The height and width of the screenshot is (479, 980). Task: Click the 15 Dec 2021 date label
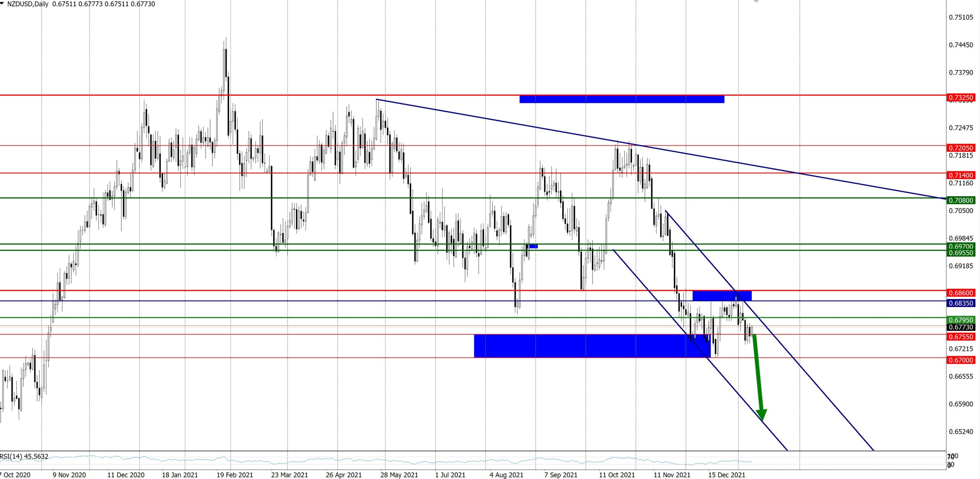pos(726,475)
